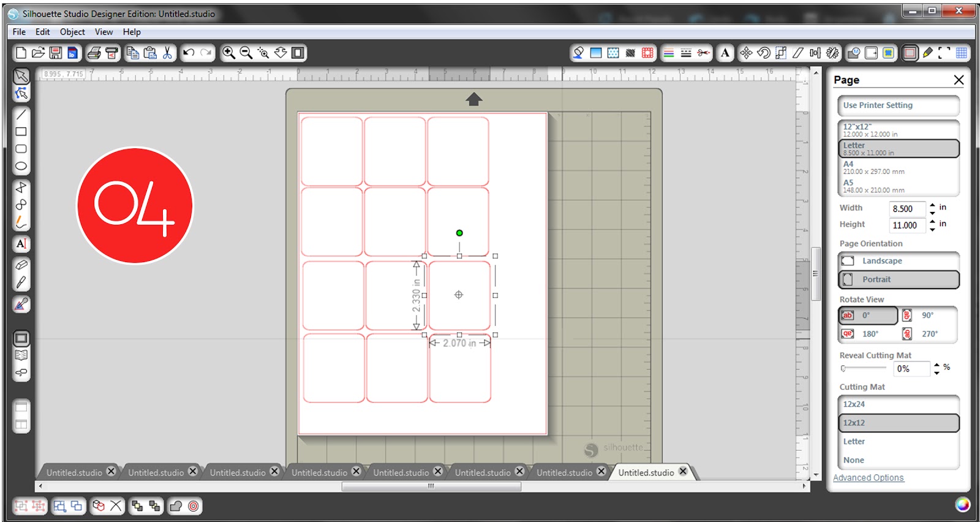Select the 12x24 cutting mat
980x522 pixels.
[899, 404]
